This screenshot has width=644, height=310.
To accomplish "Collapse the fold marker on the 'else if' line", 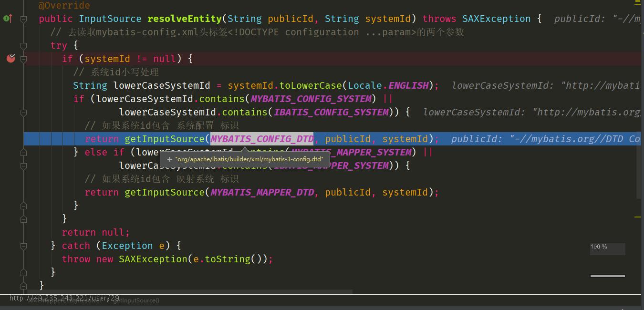I will pos(23,153).
